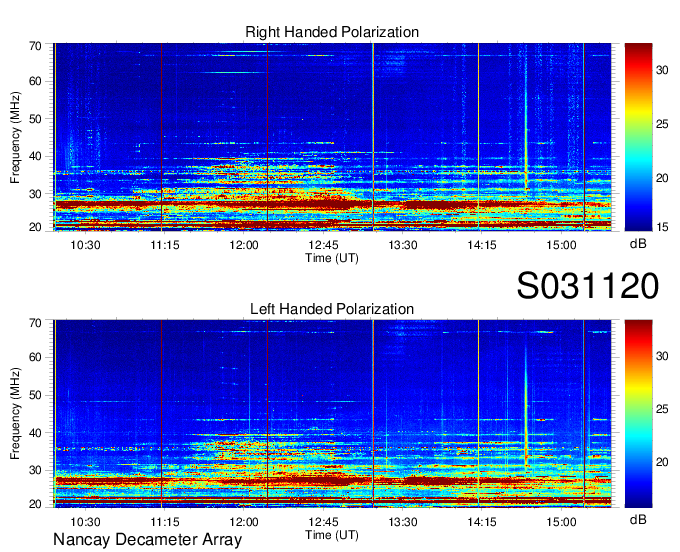Click the '70' frequency tick on top plot
The image size is (680, 552).
tap(35, 46)
